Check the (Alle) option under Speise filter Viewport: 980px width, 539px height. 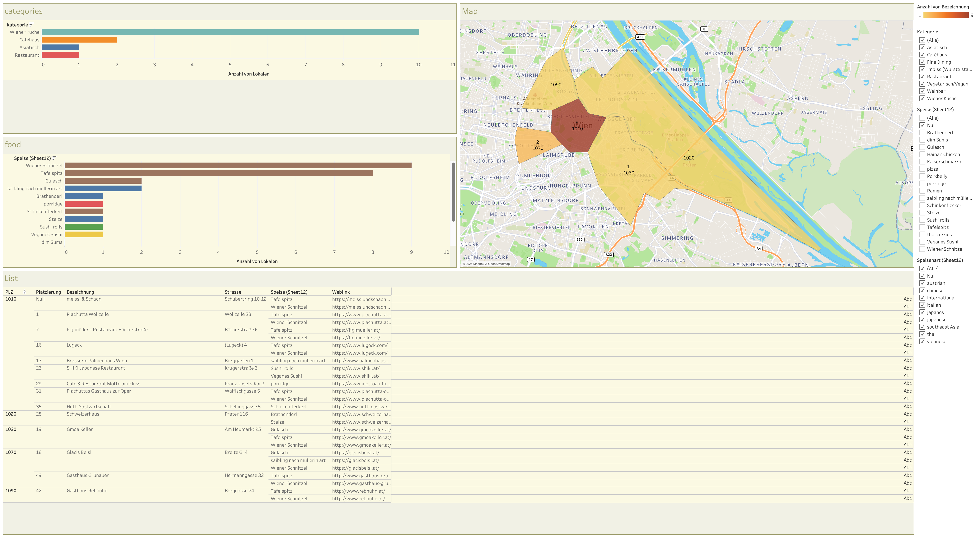click(922, 118)
